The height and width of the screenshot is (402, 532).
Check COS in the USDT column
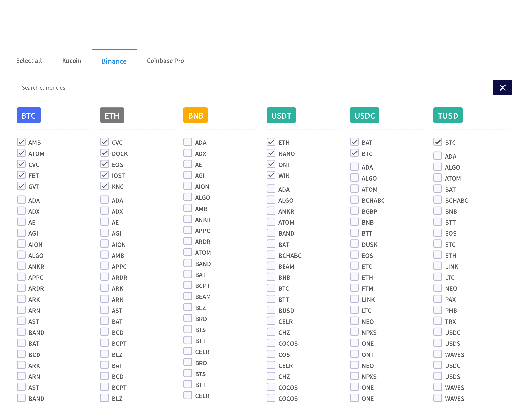(271, 354)
